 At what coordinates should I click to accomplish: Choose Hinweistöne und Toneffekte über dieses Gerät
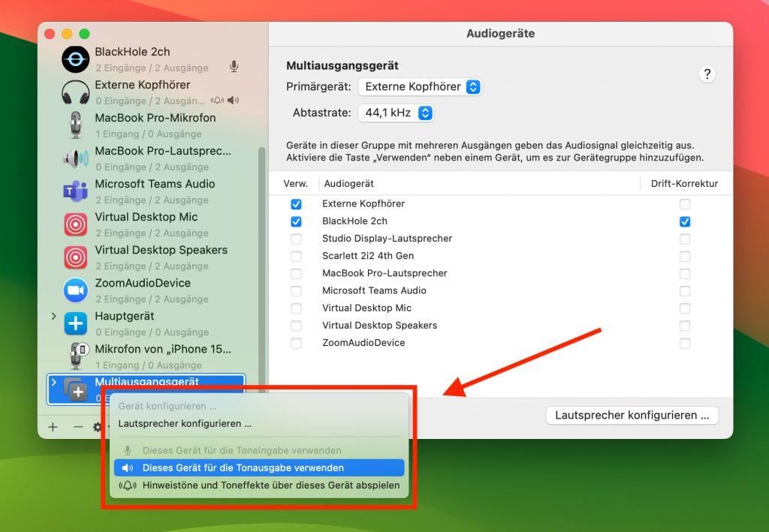click(x=259, y=485)
